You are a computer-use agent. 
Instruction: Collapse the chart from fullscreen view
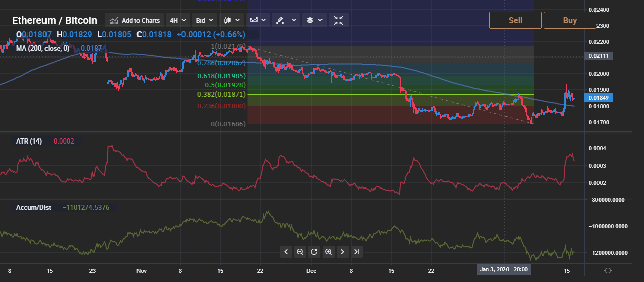[339, 20]
